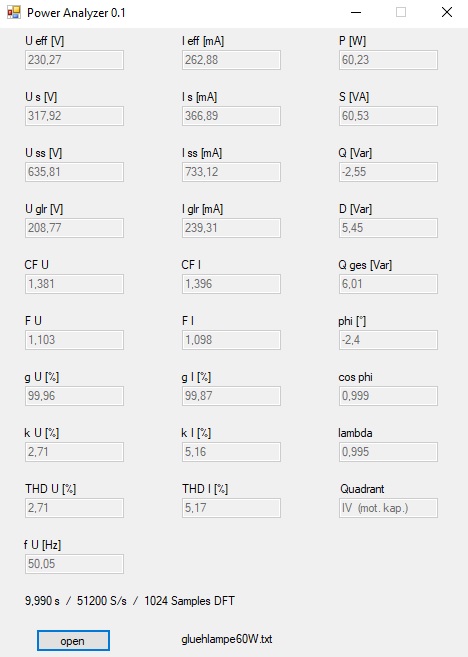Click the U ss [V] field showing 635,81

(74, 172)
